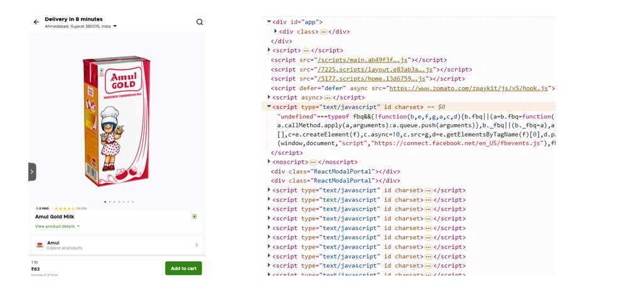
Task: Click the Amul brand logo icon
Action: point(40,245)
